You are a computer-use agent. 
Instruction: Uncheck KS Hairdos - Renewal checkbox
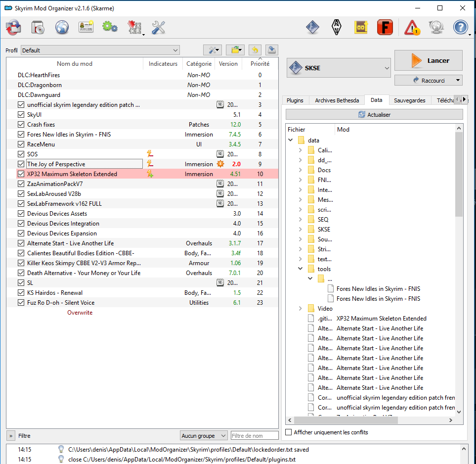[x=21, y=293]
